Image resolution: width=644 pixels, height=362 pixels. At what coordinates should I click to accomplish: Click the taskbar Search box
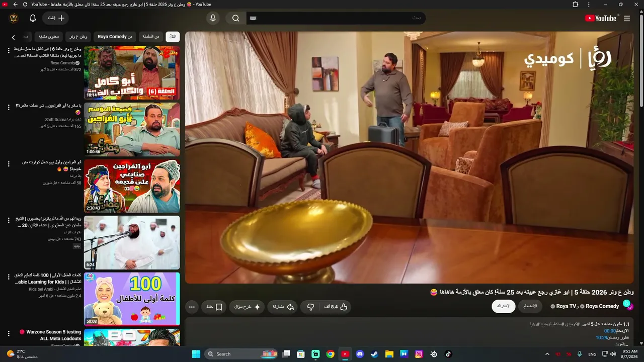(x=242, y=354)
